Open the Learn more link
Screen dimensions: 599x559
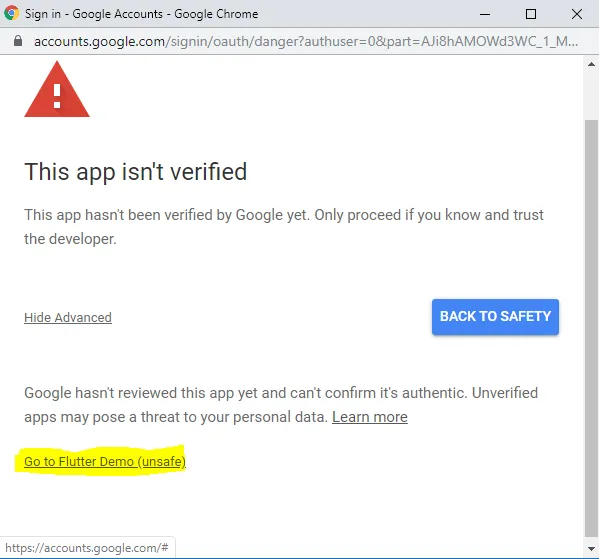[370, 417]
